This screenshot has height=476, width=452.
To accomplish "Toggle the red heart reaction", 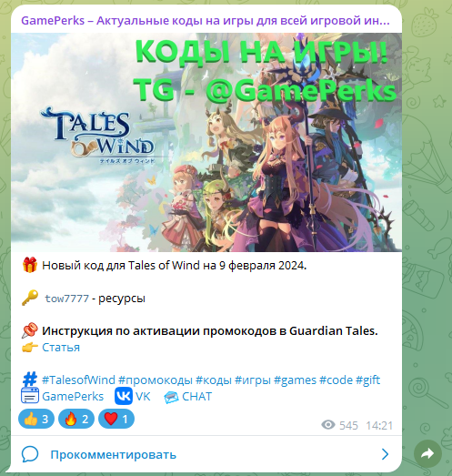I will click(x=116, y=419).
